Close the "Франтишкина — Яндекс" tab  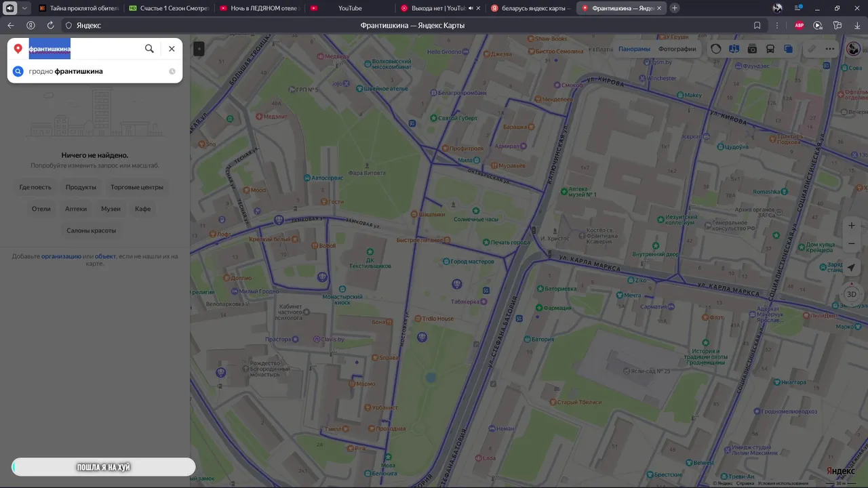[x=658, y=8]
